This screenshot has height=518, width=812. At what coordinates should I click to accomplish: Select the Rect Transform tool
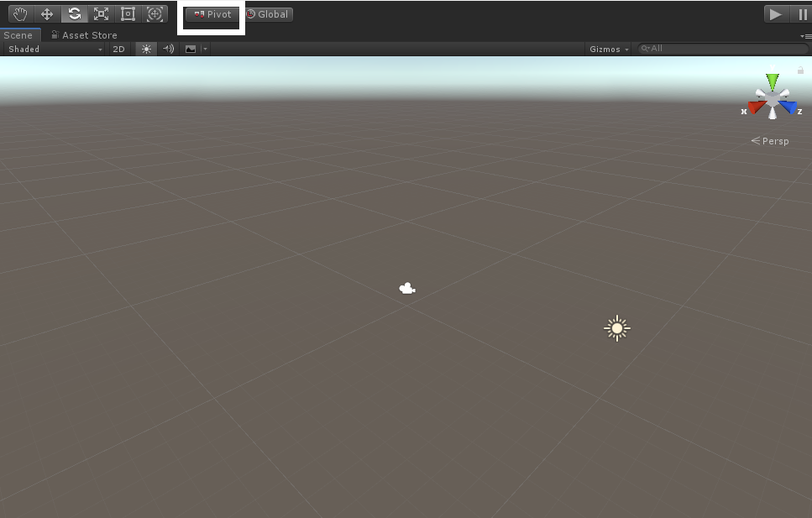tap(128, 13)
